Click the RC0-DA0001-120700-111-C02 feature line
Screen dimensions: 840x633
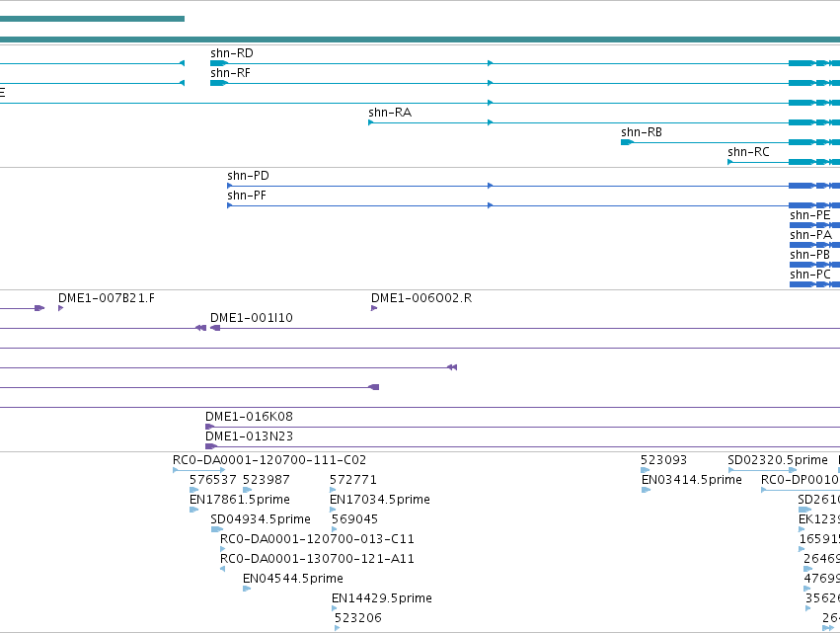pos(198,470)
